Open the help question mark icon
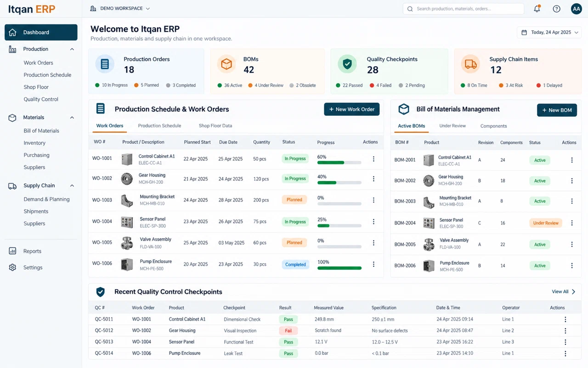 coord(556,9)
